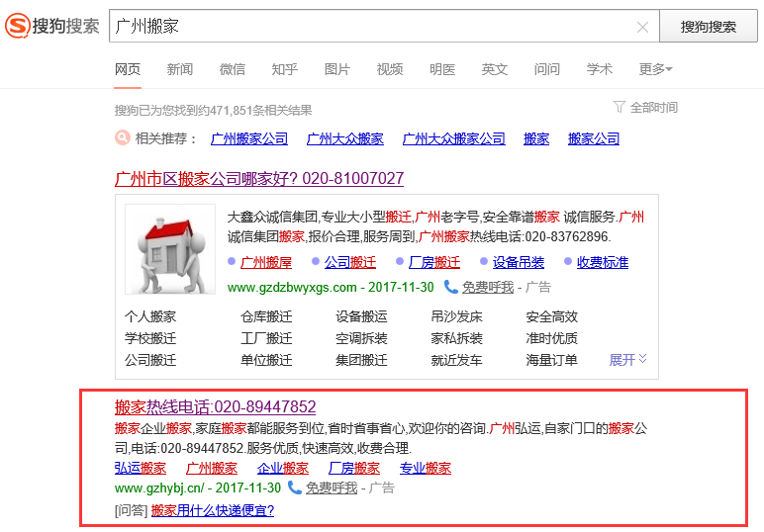Viewport: 764px width, 532px height.
Task: Go to the 视频 tab
Action: tap(390, 69)
